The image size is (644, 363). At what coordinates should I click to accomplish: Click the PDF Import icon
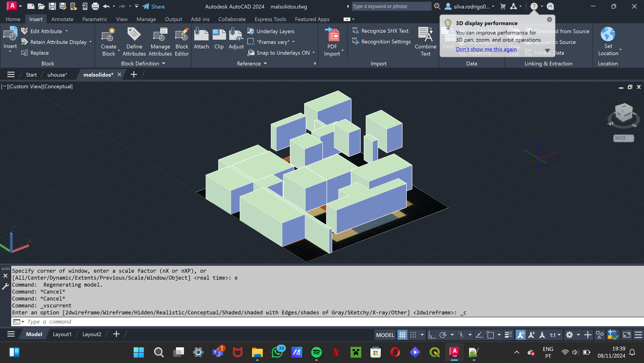(x=332, y=35)
